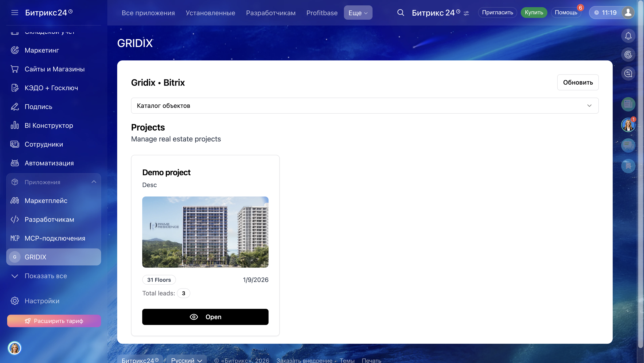Click the Обновить button
Viewport: 644px width, 363px height.
(x=578, y=82)
